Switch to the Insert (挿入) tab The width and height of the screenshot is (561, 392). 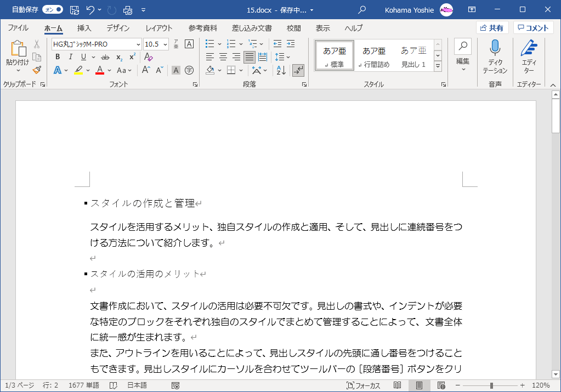coord(84,28)
